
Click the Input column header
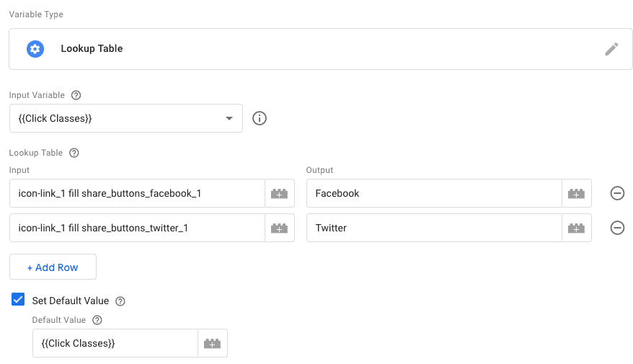click(x=19, y=170)
